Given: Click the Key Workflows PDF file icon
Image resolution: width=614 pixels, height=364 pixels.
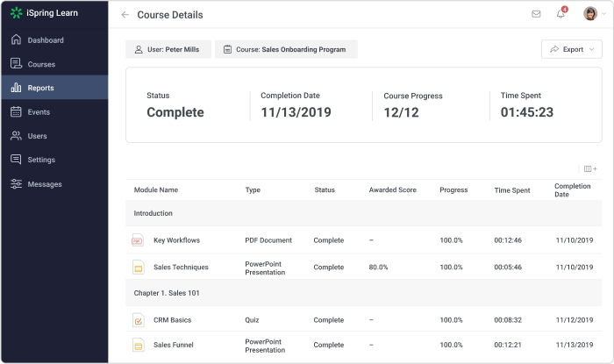Looking at the screenshot, I should tap(138, 240).
